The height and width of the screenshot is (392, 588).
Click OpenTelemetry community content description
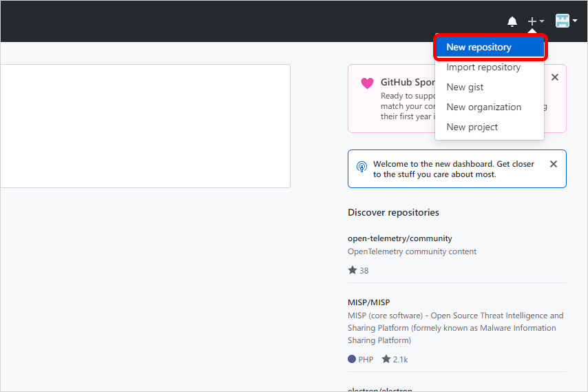click(412, 251)
